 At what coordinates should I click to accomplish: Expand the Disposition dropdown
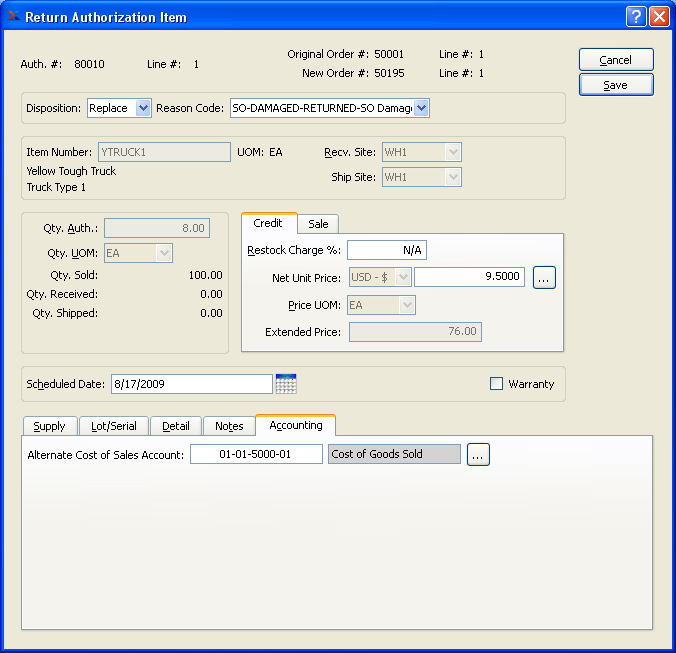142,108
